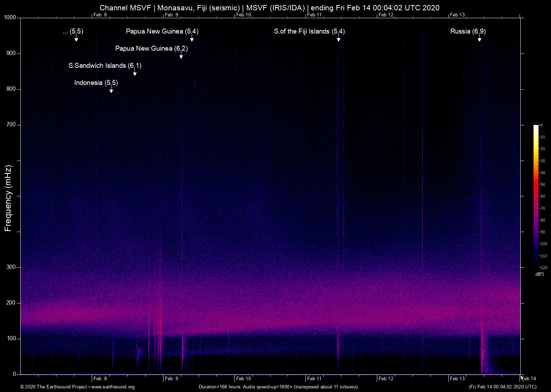Click the 1000 tick on frequency axis
Screen dimensions: 551x392
[10, 17]
